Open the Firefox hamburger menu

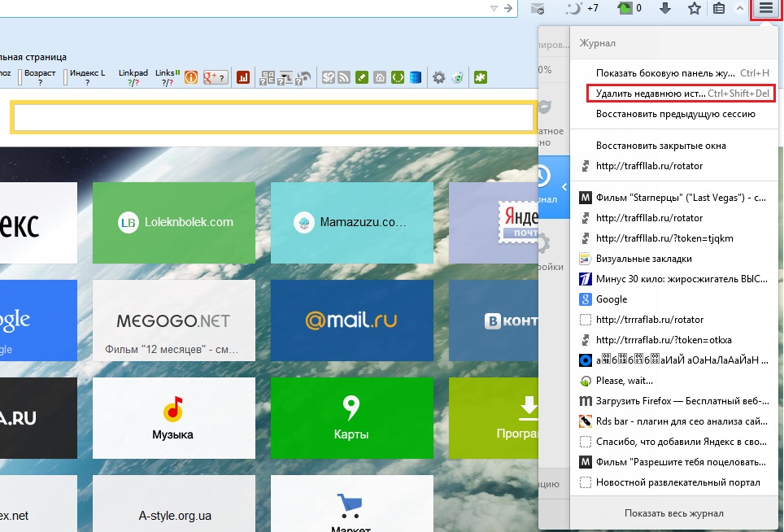point(766,9)
